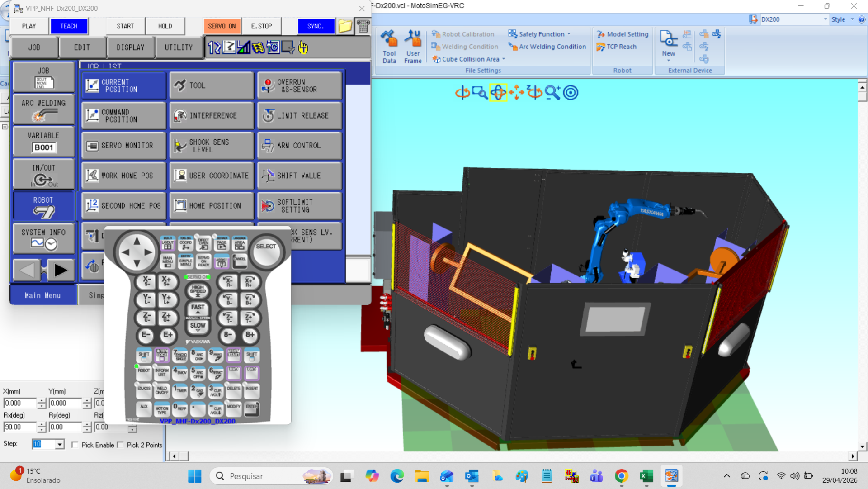The width and height of the screenshot is (868, 489).
Task: Toggle the SYNC. button
Action: [316, 26]
